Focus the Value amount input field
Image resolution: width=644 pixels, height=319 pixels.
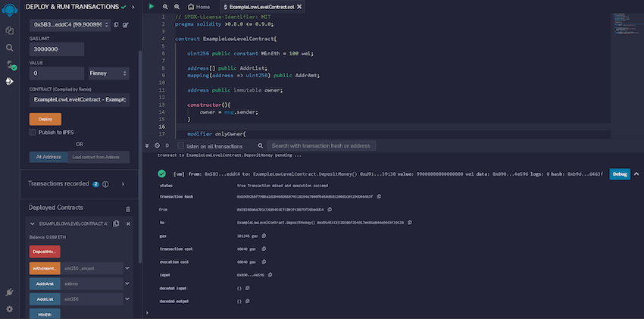(57, 73)
